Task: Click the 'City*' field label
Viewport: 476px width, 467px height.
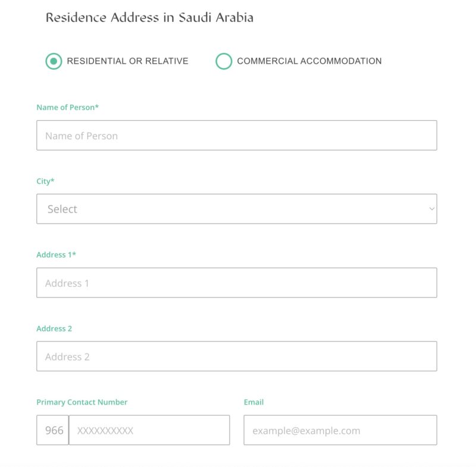Action: pyautogui.click(x=45, y=181)
